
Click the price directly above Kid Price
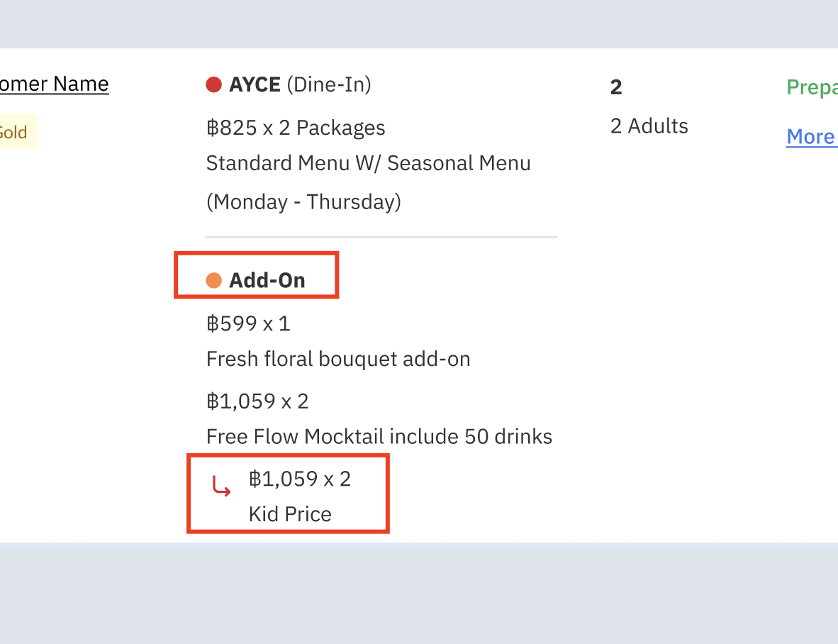(x=299, y=479)
